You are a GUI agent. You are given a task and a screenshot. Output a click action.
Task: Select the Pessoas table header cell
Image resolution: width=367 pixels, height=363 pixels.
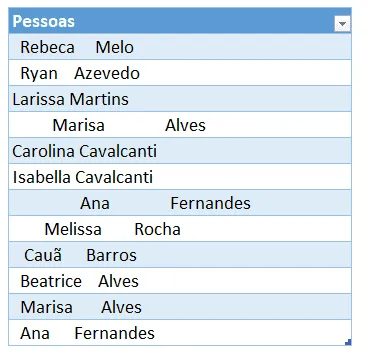(x=180, y=21)
